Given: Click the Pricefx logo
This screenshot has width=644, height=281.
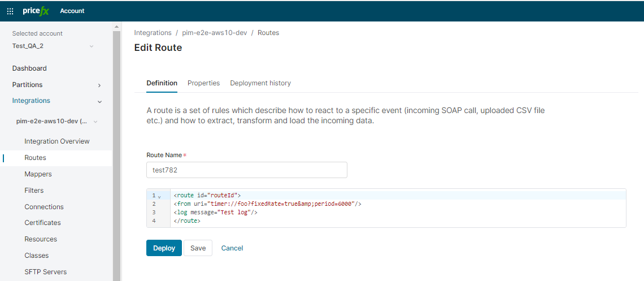Looking at the screenshot, I should (x=36, y=11).
